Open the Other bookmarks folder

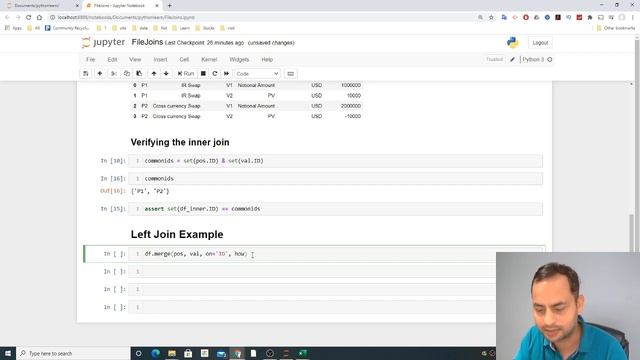tap(616, 28)
